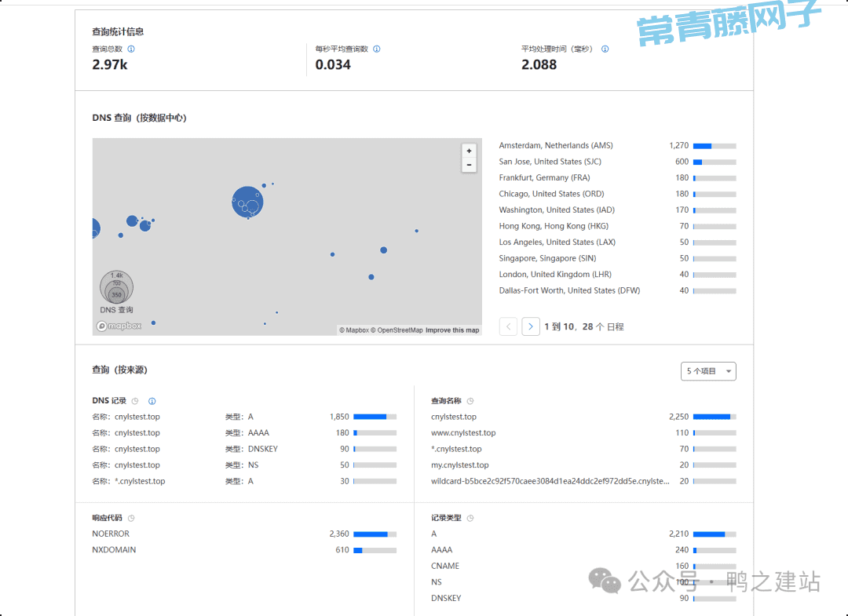The height and width of the screenshot is (616, 848).
Task: Click the wildcard-b5bce2c92f570 query name
Action: pos(550,482)
